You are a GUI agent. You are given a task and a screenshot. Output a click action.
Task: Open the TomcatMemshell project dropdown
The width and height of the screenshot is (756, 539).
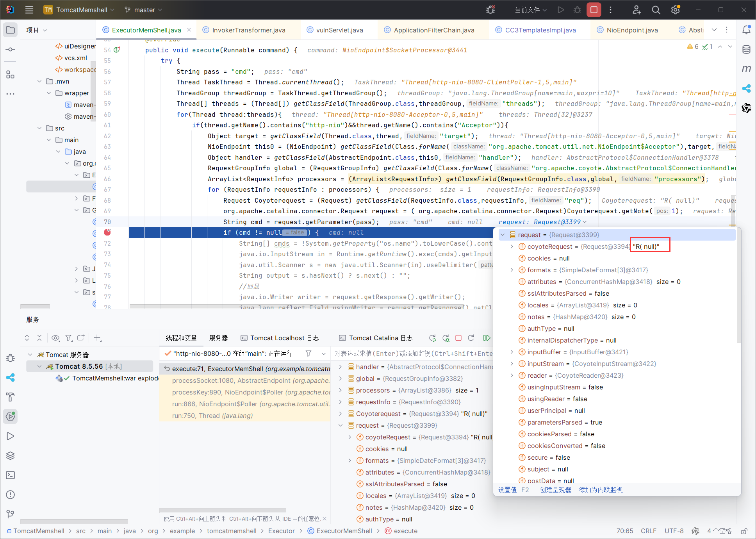pos(79,10)
